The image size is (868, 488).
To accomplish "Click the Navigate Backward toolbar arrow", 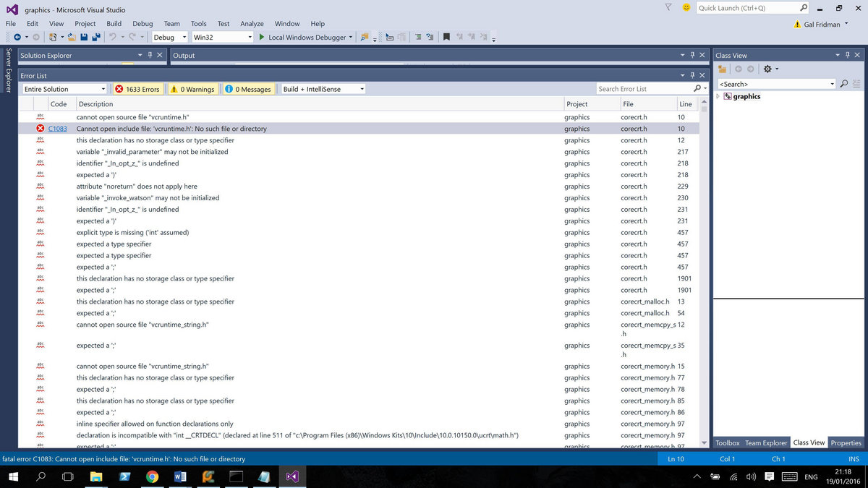I will tap(17, 37).
